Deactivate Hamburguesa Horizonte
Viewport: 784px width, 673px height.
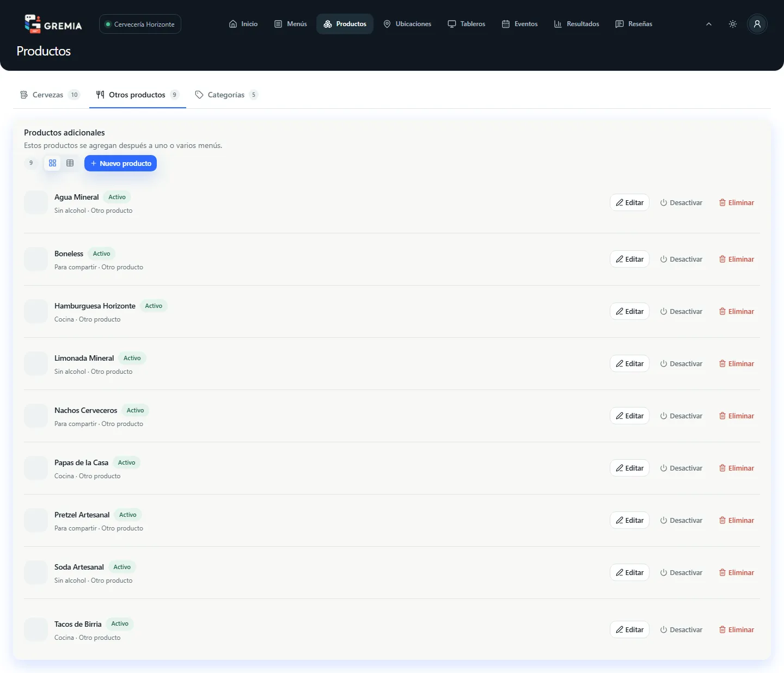[x=681, y=311]
